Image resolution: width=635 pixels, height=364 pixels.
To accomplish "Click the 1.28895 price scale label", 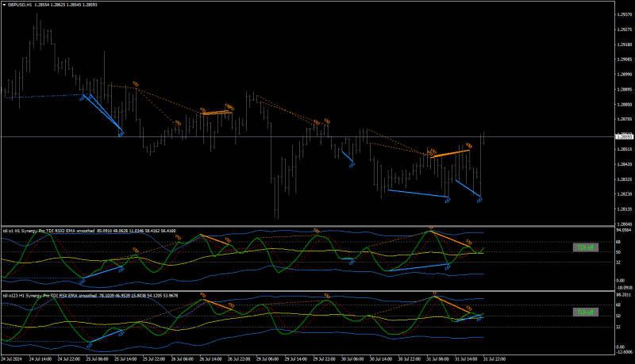I will pos(624,90).
